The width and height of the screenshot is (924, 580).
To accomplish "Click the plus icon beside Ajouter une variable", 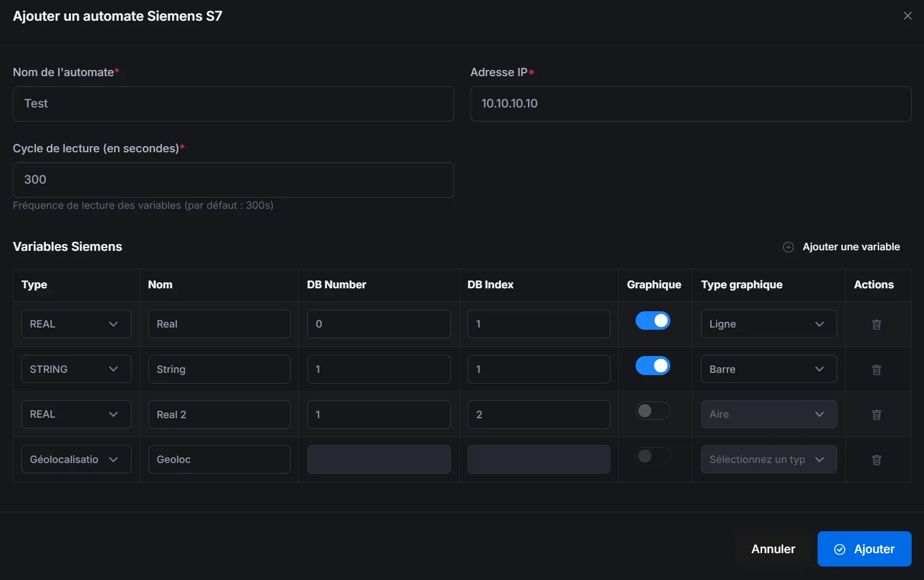I will click(788, 247).
